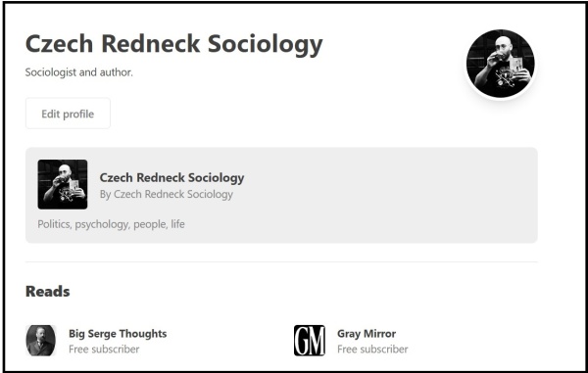Click the Politics, psychology, people, life description
588x373 pixels.
111,224
